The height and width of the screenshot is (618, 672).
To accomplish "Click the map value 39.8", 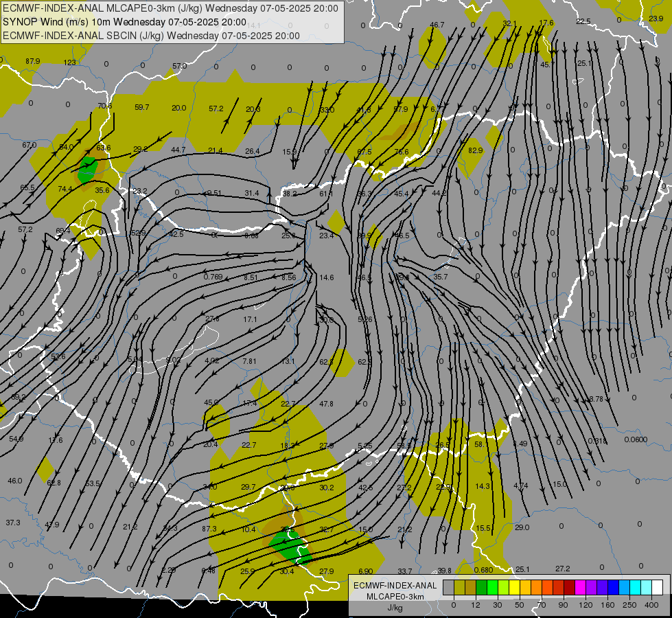I will (x=444, y=571).
